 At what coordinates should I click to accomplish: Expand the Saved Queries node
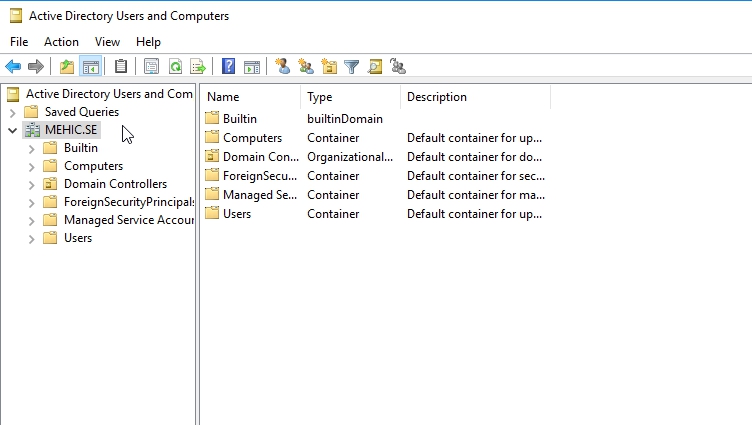[x=13, y=112]
